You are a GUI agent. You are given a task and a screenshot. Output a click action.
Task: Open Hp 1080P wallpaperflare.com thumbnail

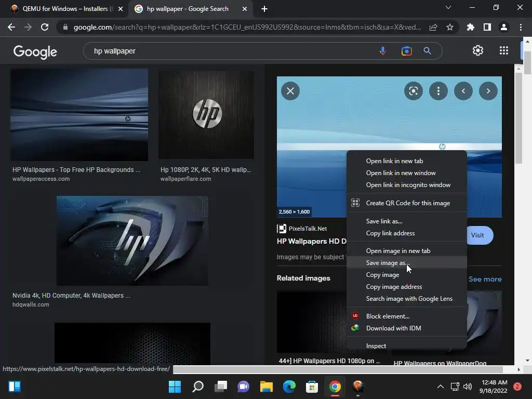point(206,115)
